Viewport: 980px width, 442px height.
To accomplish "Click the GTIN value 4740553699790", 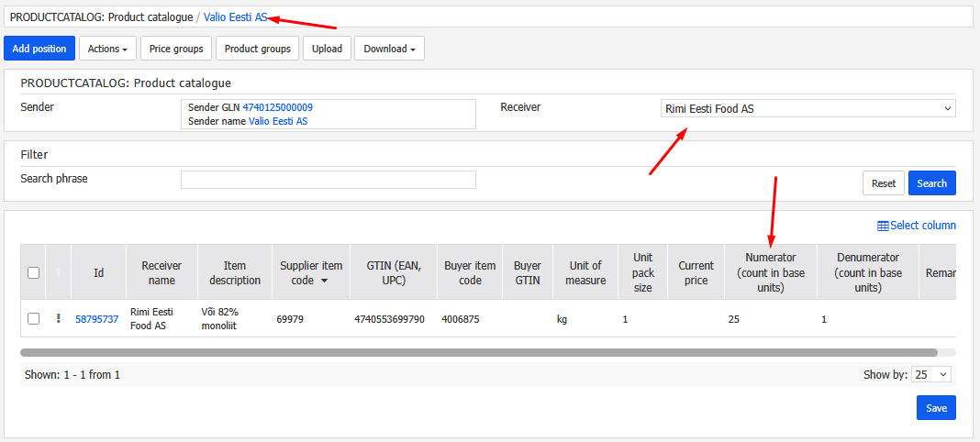I will click(x=389, y=319).
